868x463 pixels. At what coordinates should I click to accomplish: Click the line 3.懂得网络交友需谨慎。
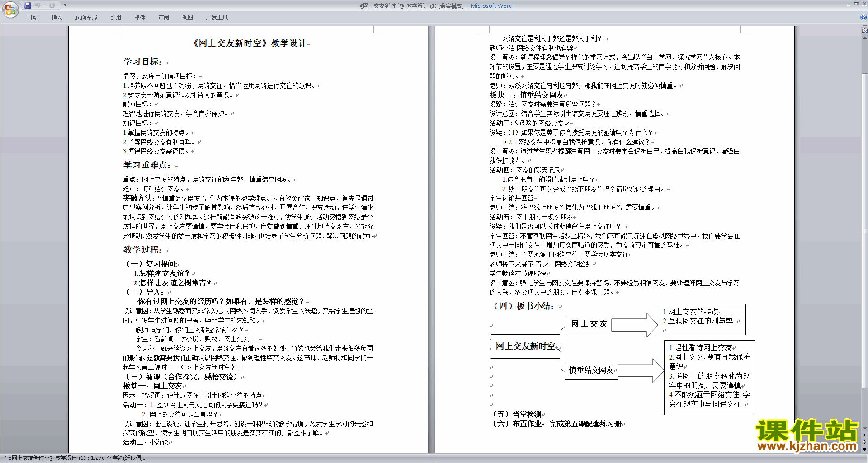pos(157,151)
